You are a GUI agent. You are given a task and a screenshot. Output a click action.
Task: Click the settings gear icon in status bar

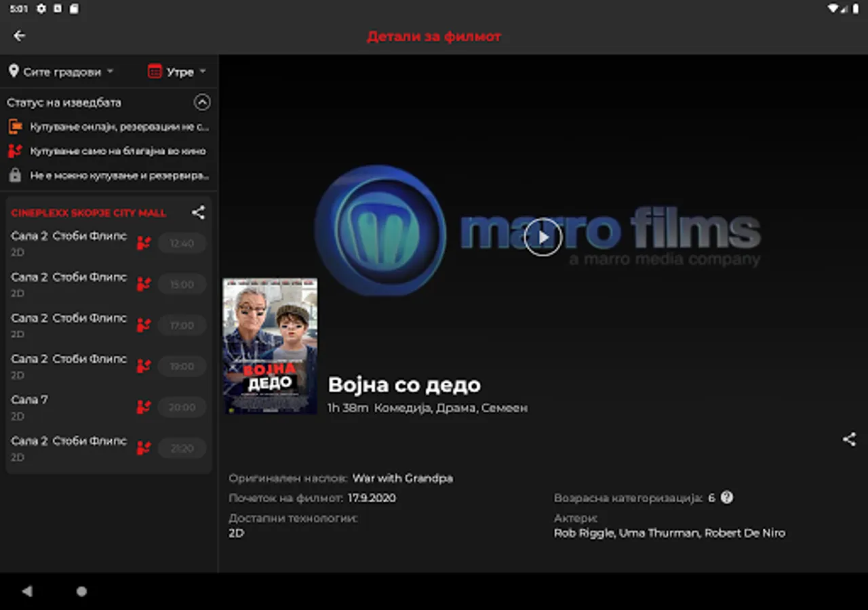click(x=42, y=9)
